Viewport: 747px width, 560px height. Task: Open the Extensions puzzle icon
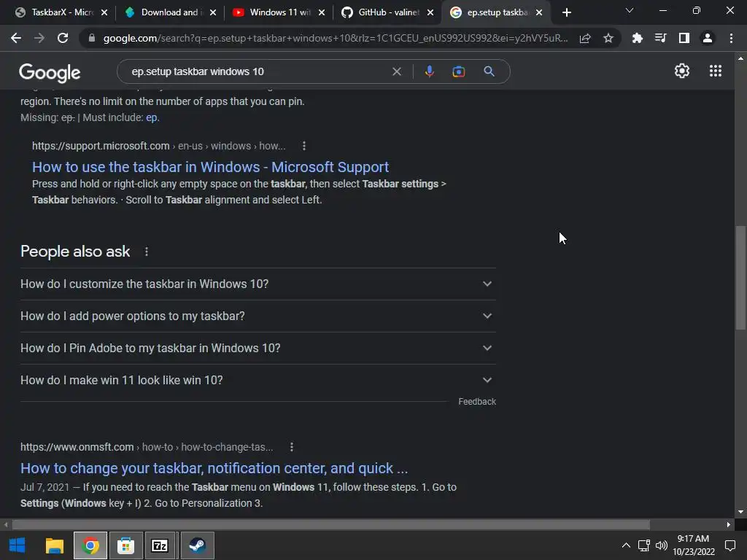coord(637,38)
